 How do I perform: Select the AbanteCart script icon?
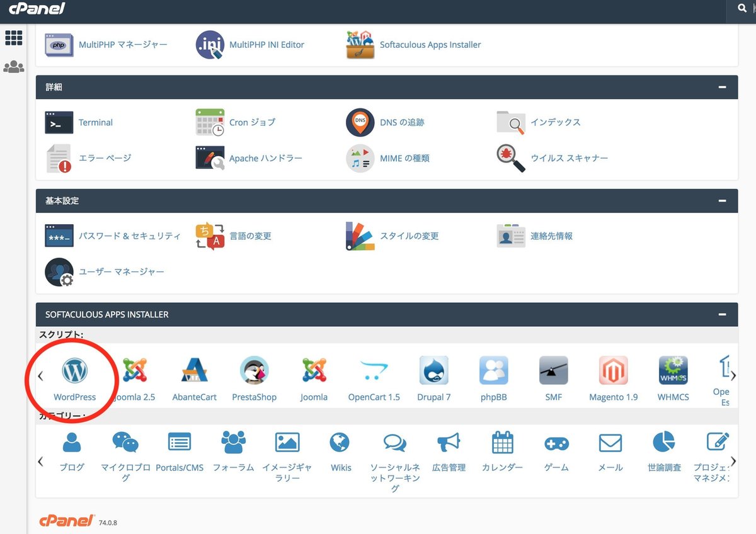(x=194, y=371)
